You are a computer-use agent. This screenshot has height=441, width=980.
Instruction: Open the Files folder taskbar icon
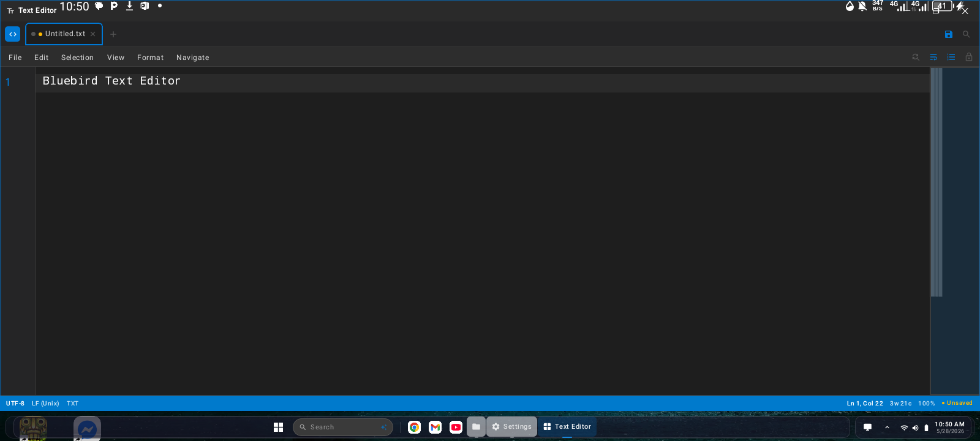click(x=476, y=427)
